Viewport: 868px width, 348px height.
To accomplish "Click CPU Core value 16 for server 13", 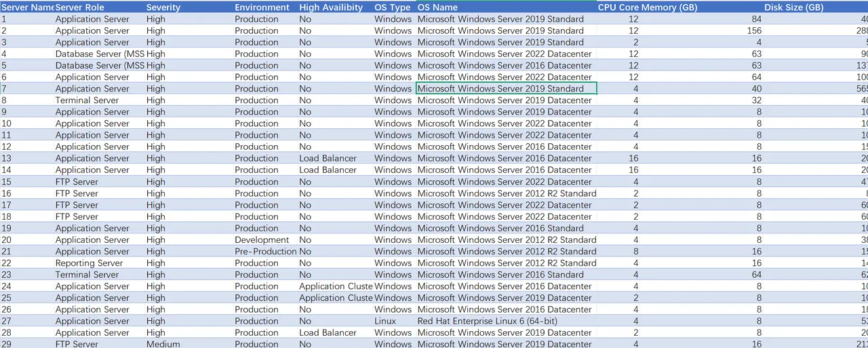I will (x=618, y=159).
